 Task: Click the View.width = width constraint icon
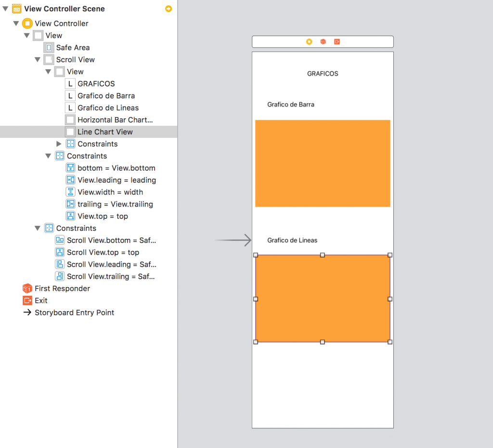click(x=70, y=192)
